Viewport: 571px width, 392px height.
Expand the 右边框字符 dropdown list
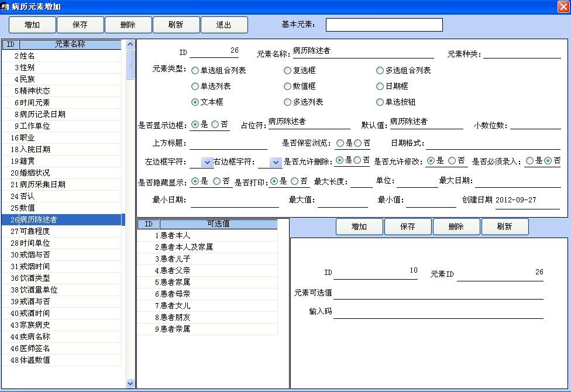(x=276, y=162)
